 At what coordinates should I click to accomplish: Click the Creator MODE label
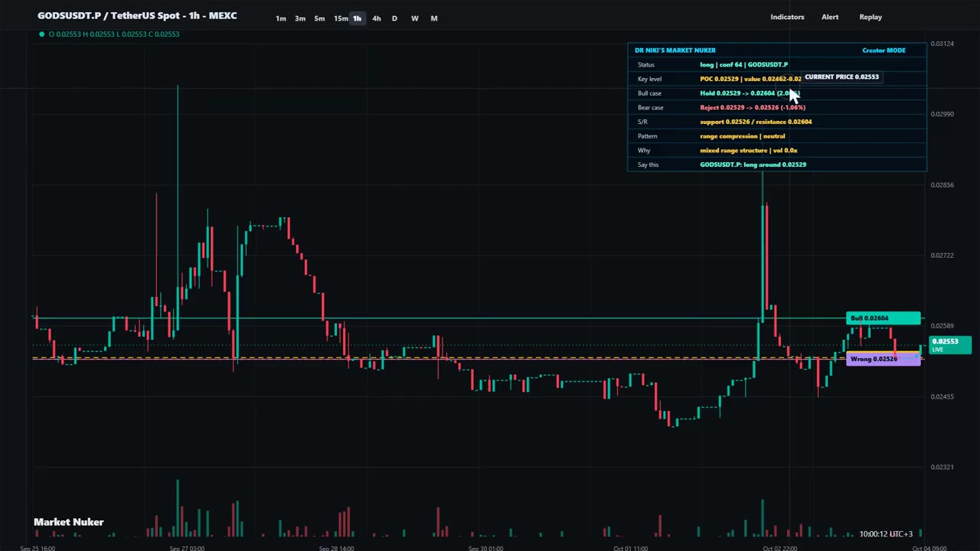(884, 51)
